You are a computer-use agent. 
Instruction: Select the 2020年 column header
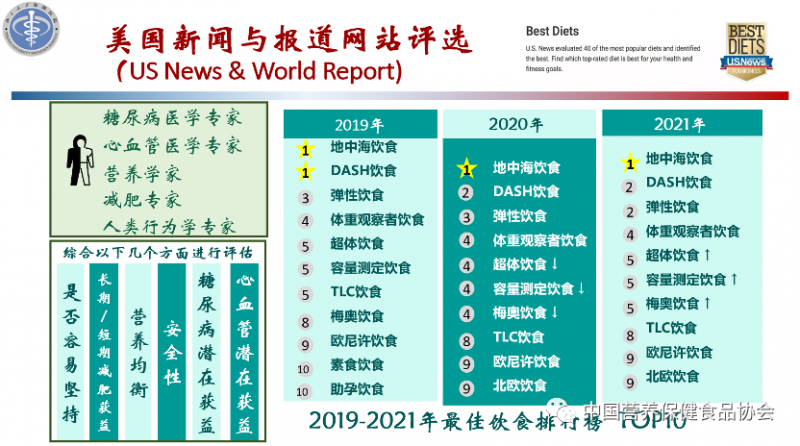click(x=519, y=124)
